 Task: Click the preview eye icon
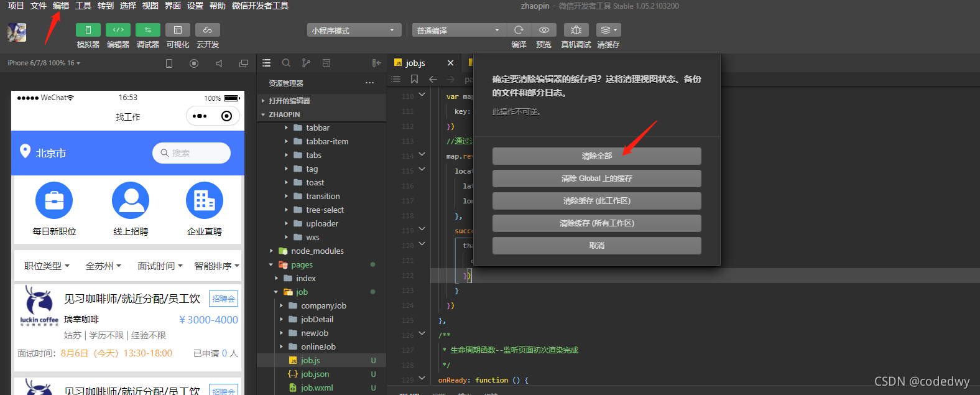pyautogui.click(x=543, y=30)
